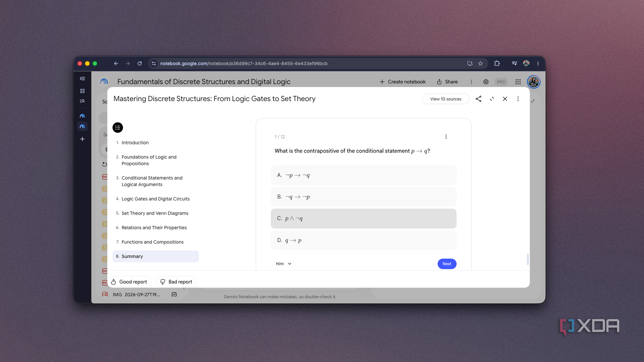Jump to the Introduction section
Viewport: 644px width, 362px height.
pos(135,143)
